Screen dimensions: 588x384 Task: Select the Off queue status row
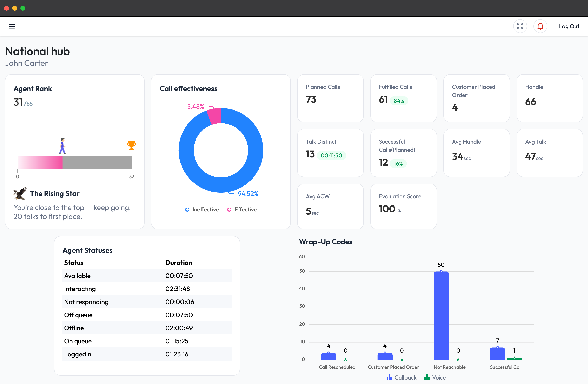[147, 315]
